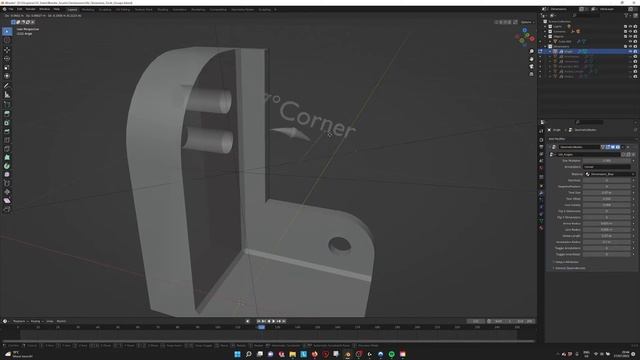Toggle visibility eye of Lights collection

click(630, 26)
